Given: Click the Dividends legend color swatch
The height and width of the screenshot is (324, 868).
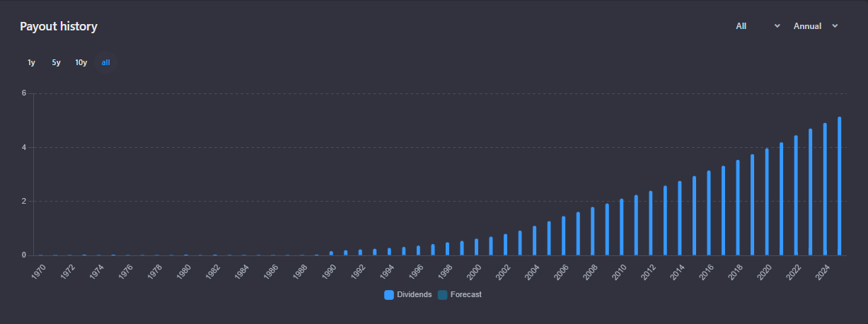Looking at the screenshot, I should coord(389,295).
